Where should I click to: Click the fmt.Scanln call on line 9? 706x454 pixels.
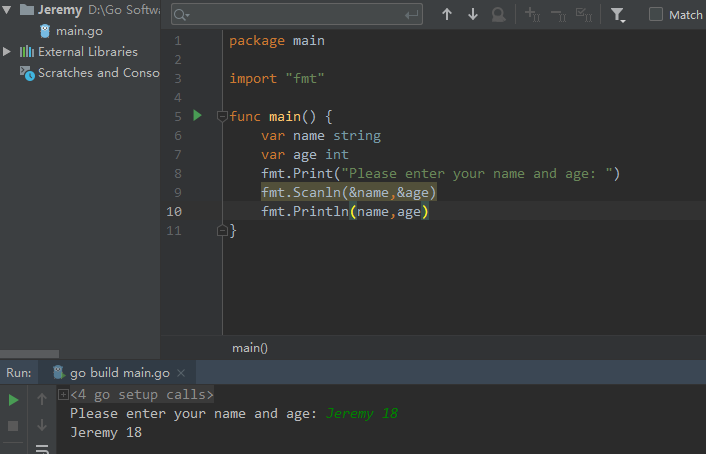pyautogui.click(x=349, y=192)
